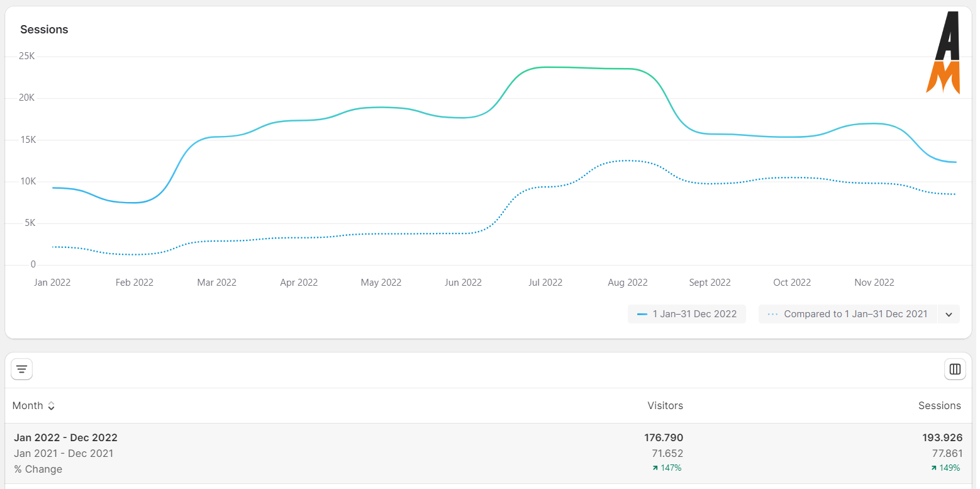Image resolution: width=980 pixels, height=489 pixels.
Task: Click the 15K y-axis label
Action: pos(27,140)
